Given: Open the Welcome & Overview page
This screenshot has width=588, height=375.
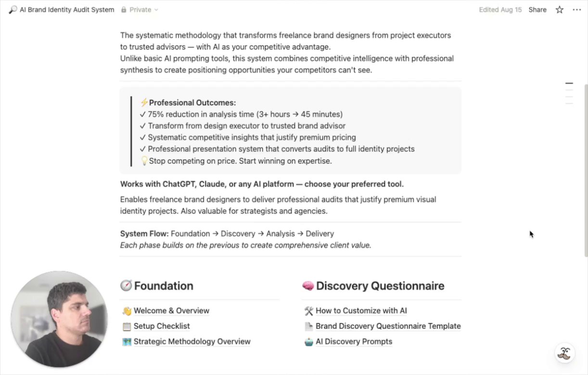Looking at the screenshot, I should coord(171,311).
